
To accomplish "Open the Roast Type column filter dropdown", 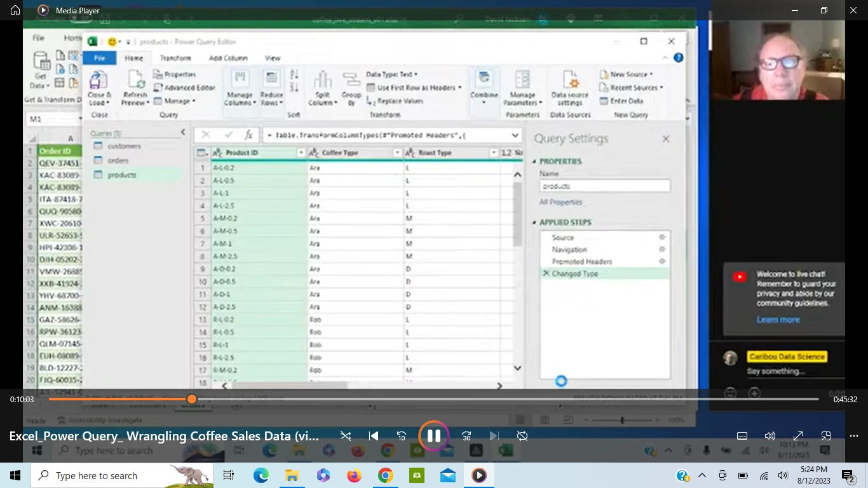I will point(493,153).
